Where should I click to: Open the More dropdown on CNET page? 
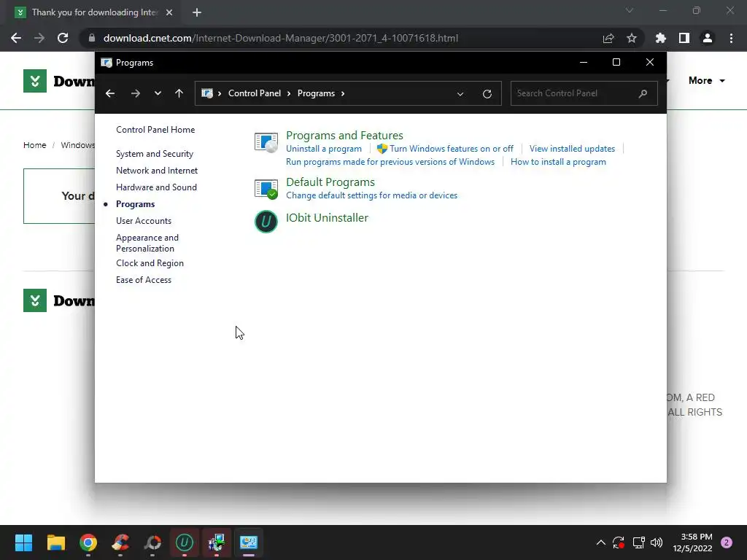(706, 80)
